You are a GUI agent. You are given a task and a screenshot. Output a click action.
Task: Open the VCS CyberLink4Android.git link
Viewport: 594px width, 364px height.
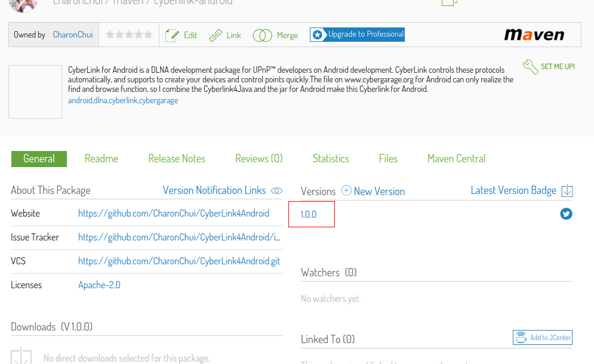[179, 261]
